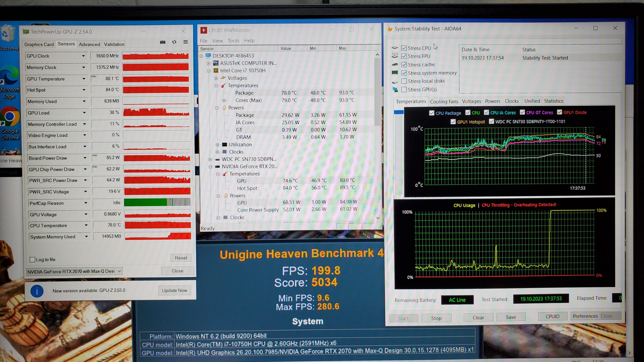
Task: Open Google Chrome from the desktop
Action: [10, 117]
